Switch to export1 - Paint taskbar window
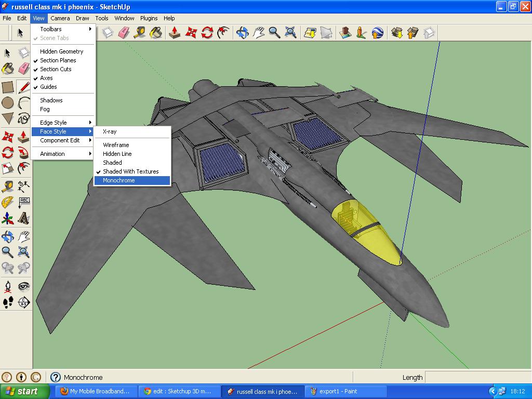 [x=345, y=391]
